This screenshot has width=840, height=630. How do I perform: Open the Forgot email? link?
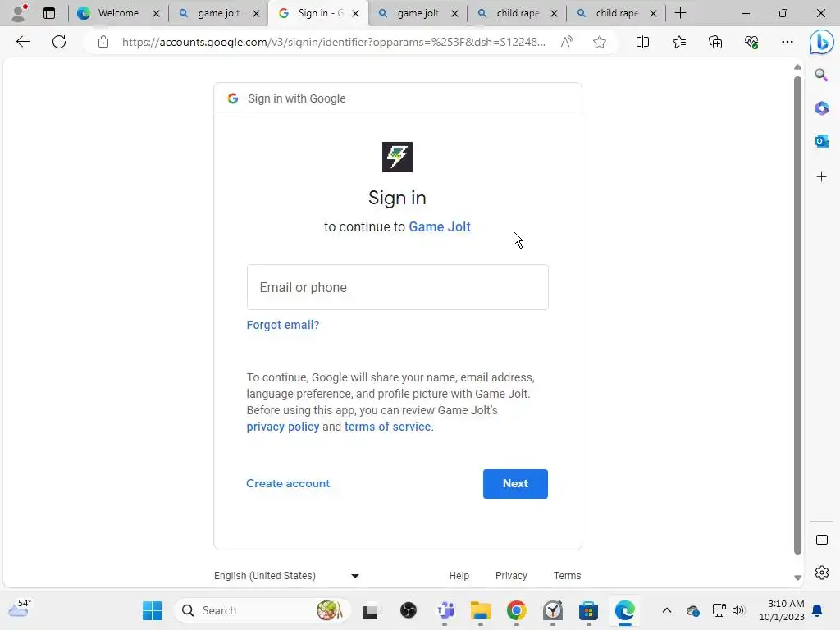pos(283,325)
